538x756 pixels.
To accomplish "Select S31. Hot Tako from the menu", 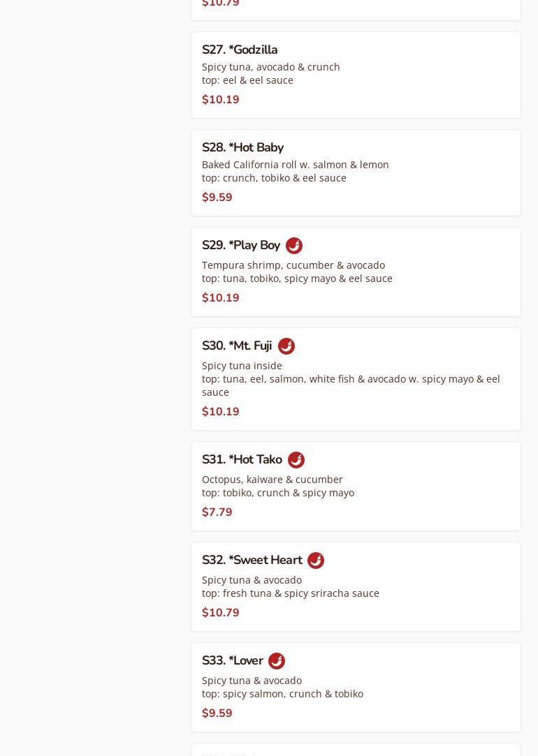I will [x=242, y=460].
